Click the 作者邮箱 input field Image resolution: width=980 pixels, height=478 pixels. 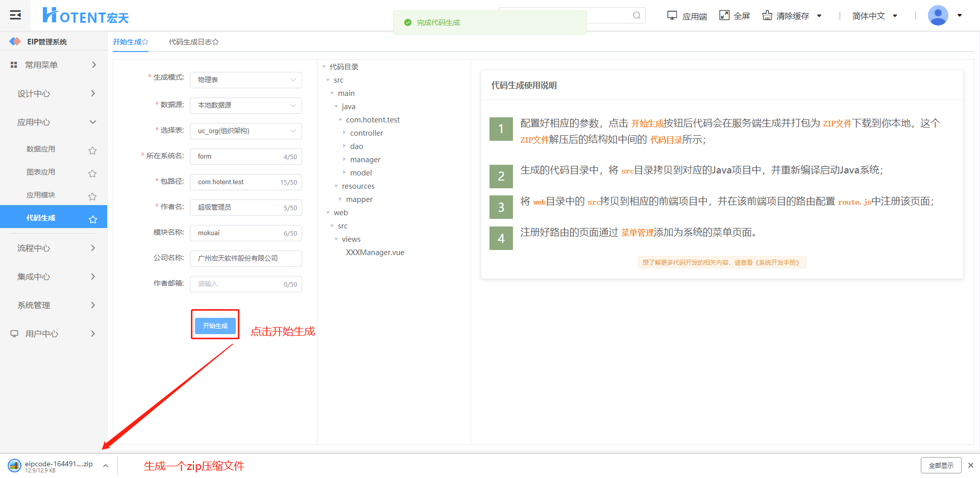(x=239, y=284)
